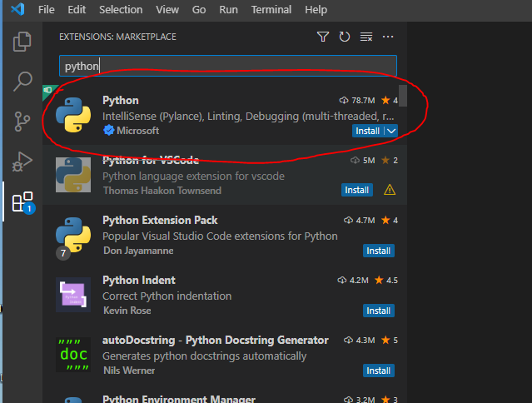Image resolution: width=532 pixels, height=403 pixels.
Task: Click the extensions search box containing python
Action: (x=228, y=66)
